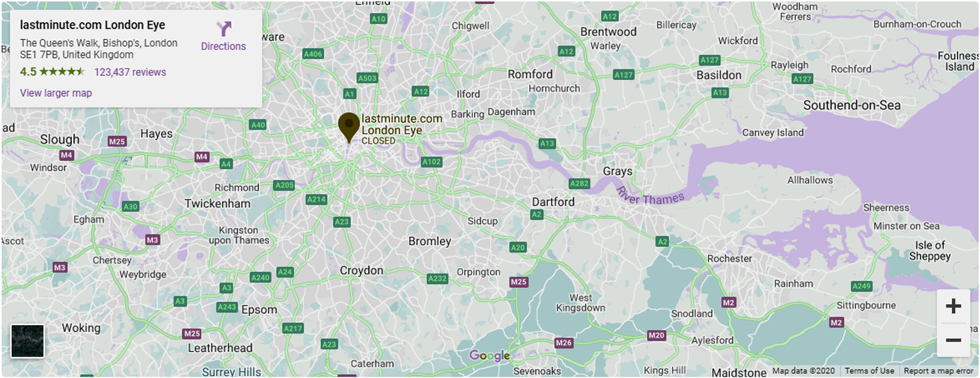Open the View larger map link
980x378 pixels.
click(x=56, y=93)
